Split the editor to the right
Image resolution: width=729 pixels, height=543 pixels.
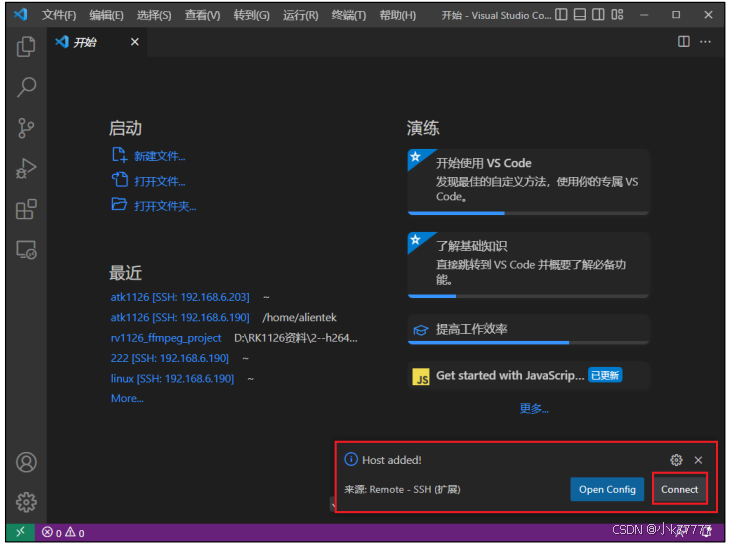point(683,42)
